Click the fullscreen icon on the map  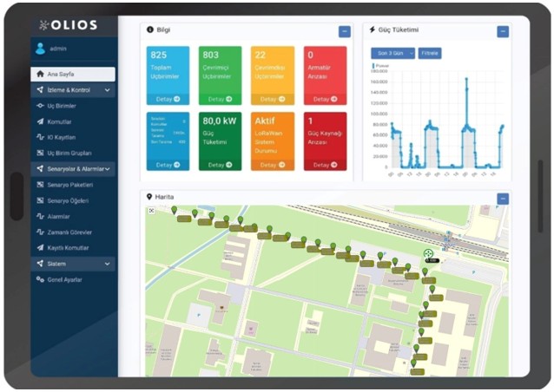pos(152,211)
